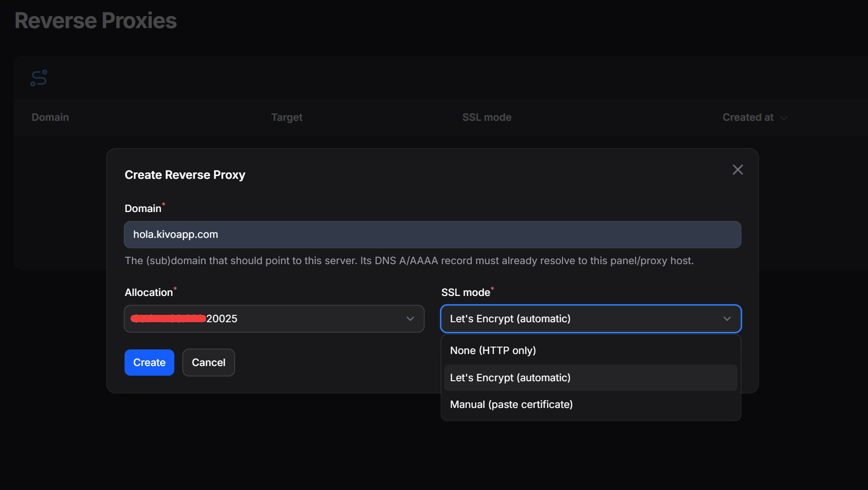Click the Cancel button
The width and height of the screenshot is (868, 490).
208,362
